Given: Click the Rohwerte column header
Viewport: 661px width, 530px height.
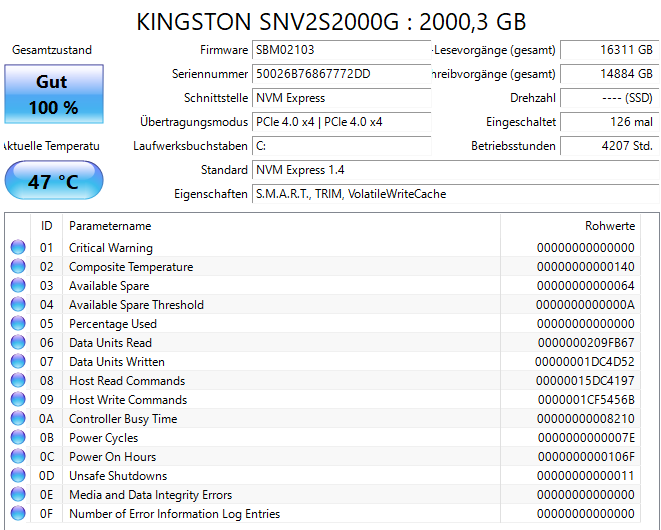Looking at the screenshot, I should coord(570,226).
